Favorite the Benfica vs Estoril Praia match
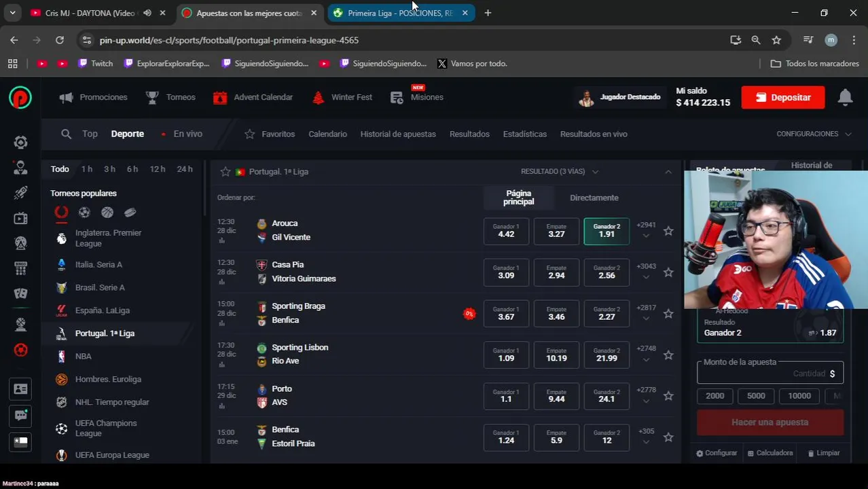868x489 pixels. [668, 437]
